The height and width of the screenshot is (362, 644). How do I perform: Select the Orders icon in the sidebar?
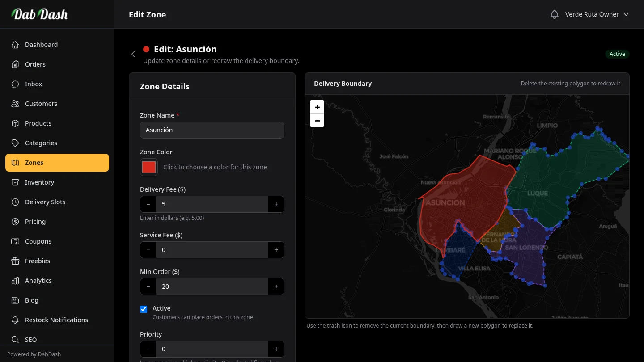tap(15, 64)
